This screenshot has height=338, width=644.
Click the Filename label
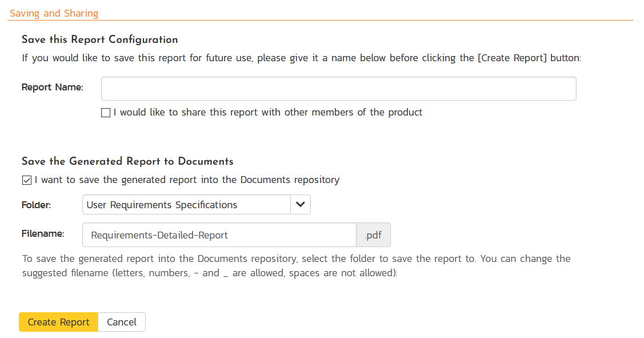(43, 233)
